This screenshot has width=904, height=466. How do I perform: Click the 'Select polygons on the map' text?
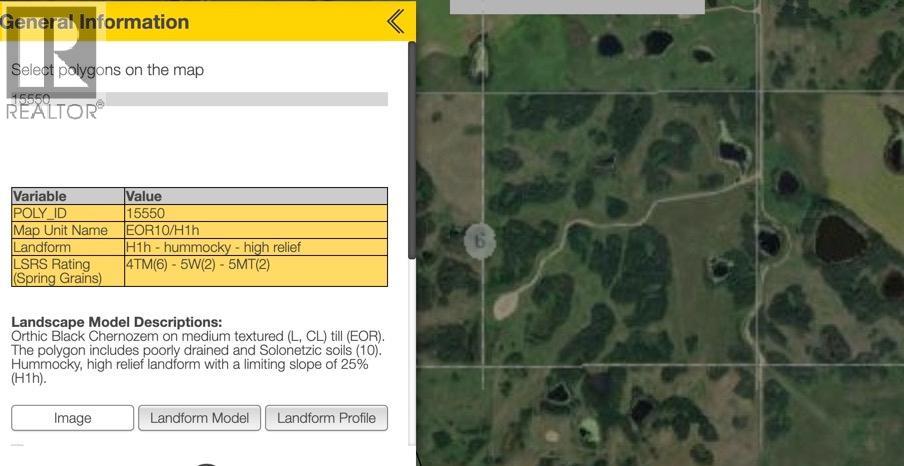click(108, 70)
